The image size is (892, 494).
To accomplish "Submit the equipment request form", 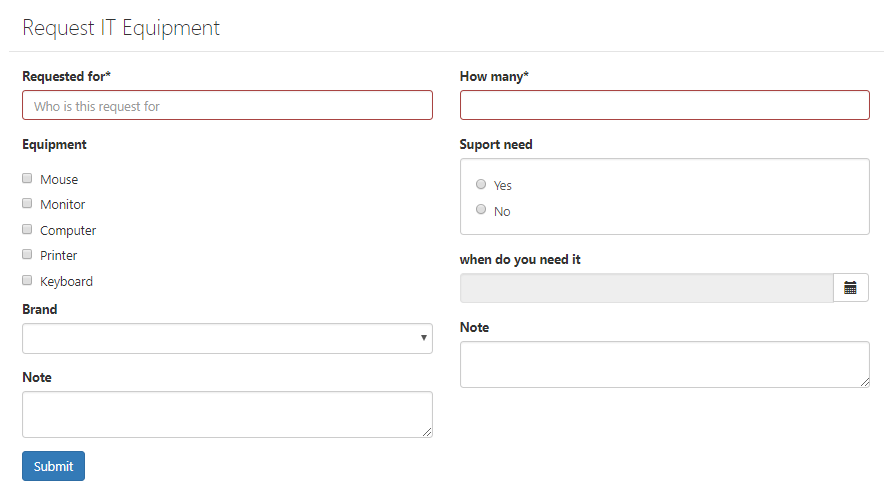I will 53,466.
